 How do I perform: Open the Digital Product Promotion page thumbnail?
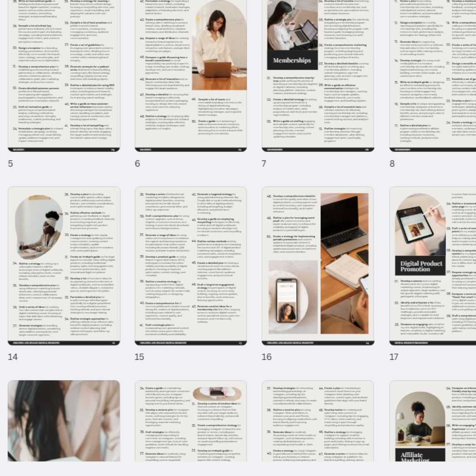coord(433,265)
